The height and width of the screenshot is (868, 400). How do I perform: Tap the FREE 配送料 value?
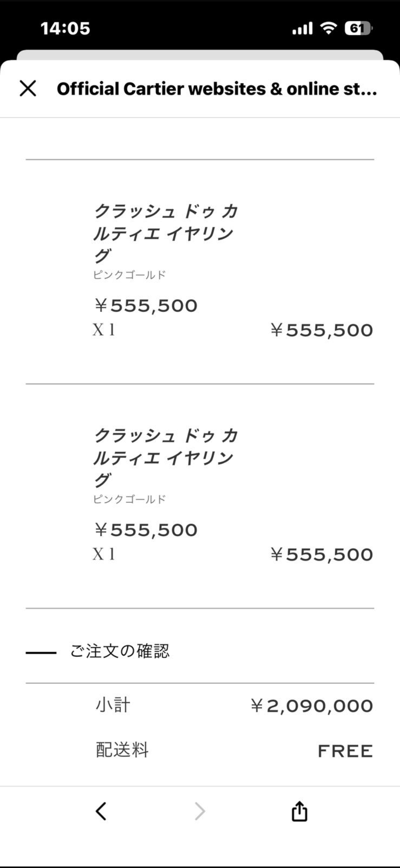[345, 751]
